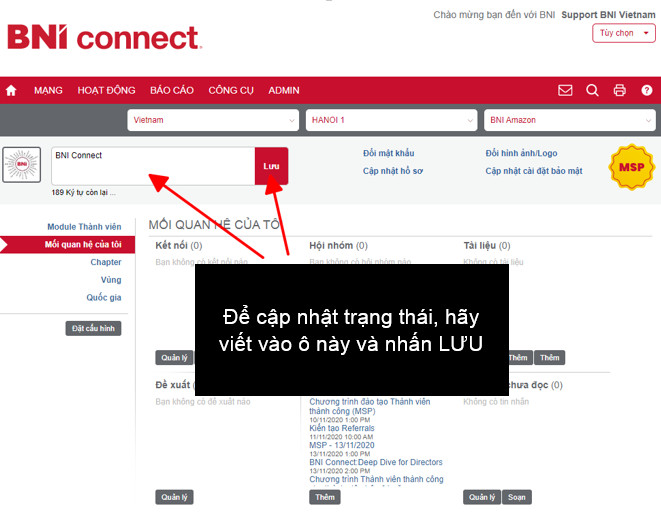Open the HOẠT ĐỘNG menu
This screenshot has height=516, width=661.
(106, 90)
